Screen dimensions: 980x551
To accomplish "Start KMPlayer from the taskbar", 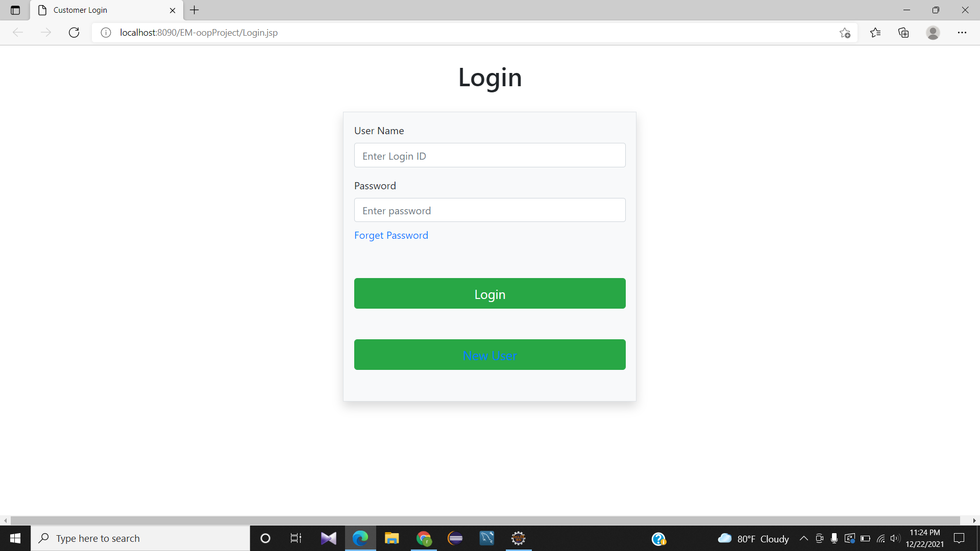I will coord(328,538).
